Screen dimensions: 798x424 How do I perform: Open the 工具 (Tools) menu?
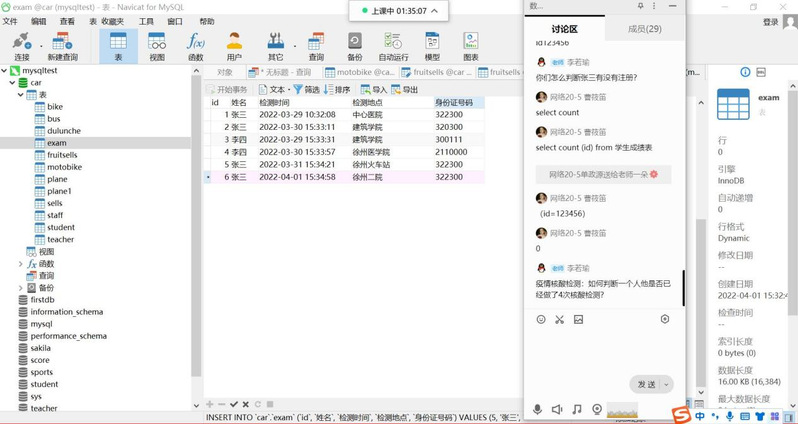click(146, 21)
